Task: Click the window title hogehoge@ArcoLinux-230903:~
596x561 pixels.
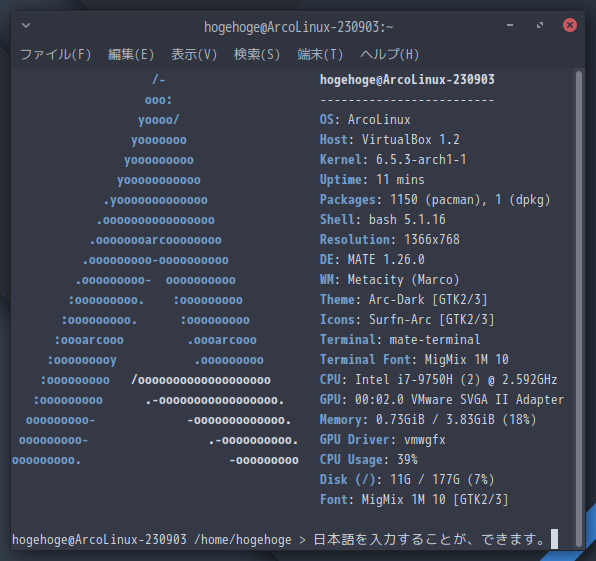Action: coord(298,27)
